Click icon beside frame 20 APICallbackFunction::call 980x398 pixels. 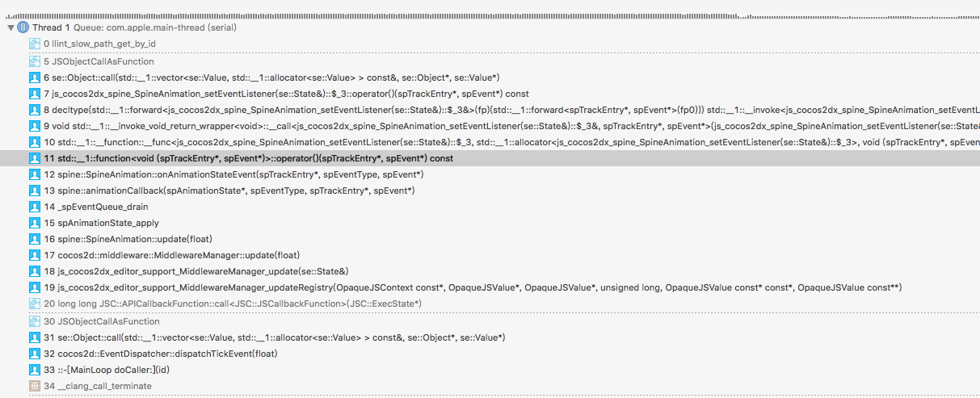point(35,304)
